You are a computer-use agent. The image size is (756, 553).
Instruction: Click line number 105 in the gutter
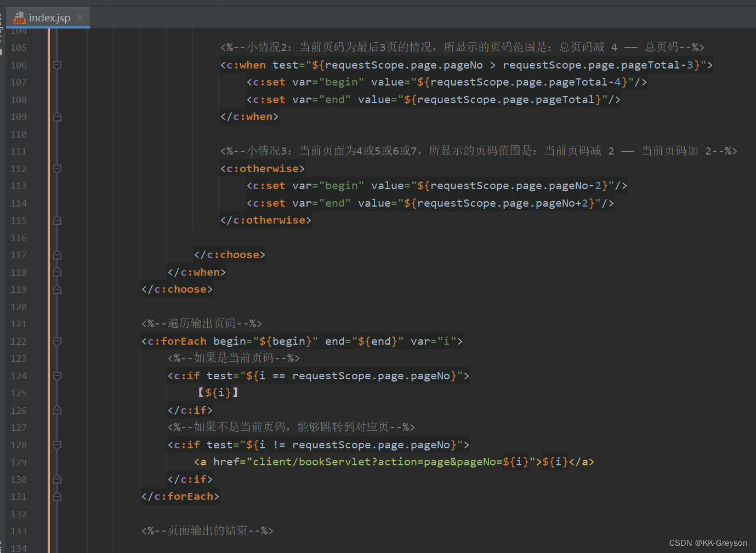[x=19, y=48]
